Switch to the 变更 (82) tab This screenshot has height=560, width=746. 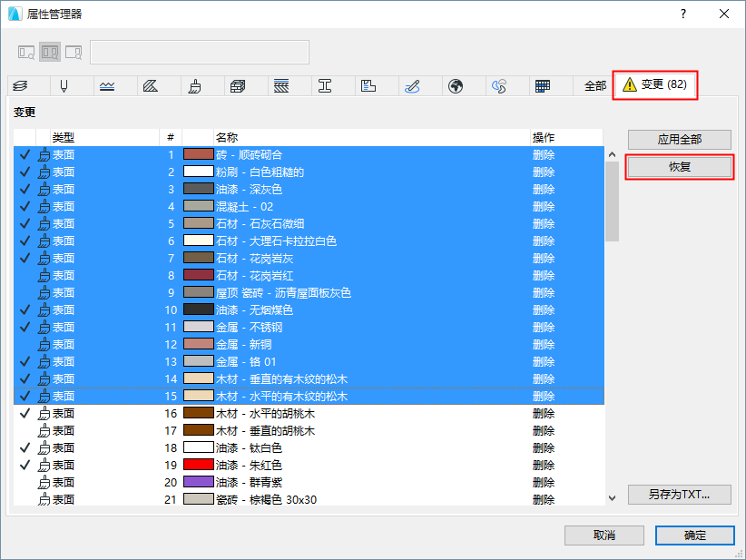point(654,84)
